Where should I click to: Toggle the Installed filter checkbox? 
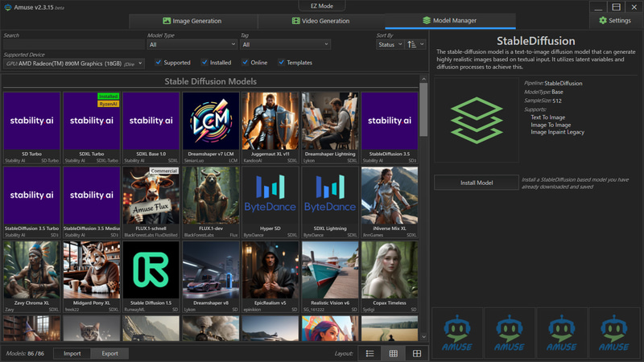[205, 62]
